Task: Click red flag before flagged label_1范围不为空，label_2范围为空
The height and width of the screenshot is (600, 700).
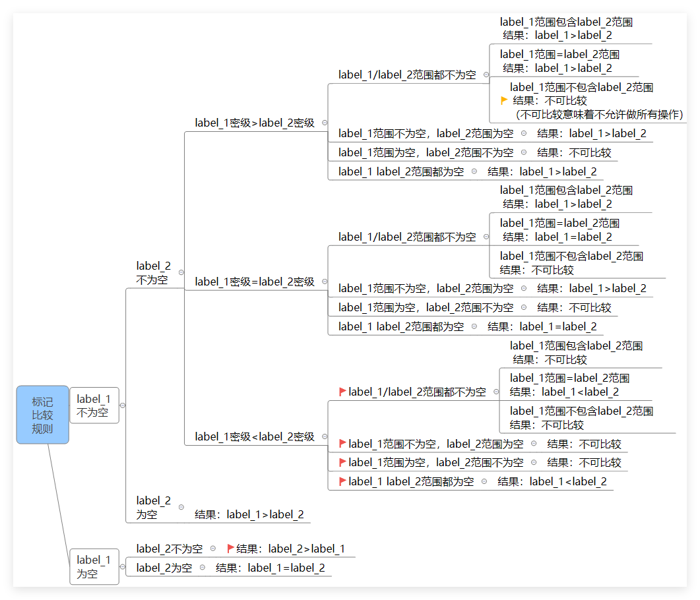Action: pos(342,444)
